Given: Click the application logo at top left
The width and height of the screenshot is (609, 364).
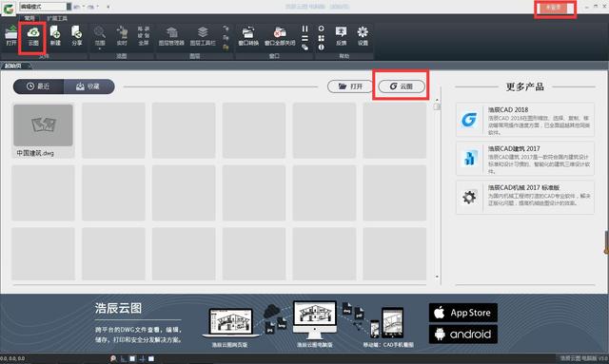Looking at the screenshot, I should 9,9.
